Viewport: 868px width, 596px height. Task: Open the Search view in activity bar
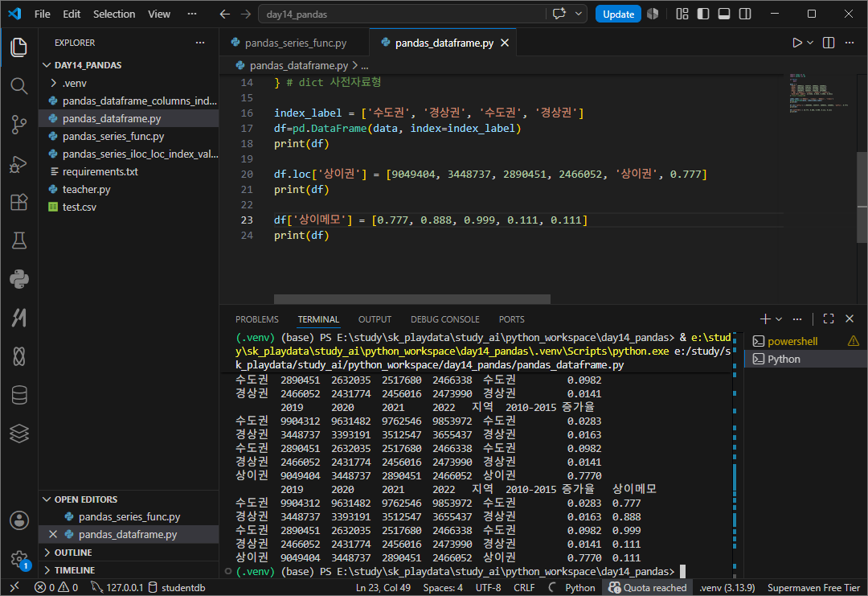click(18, 86)
